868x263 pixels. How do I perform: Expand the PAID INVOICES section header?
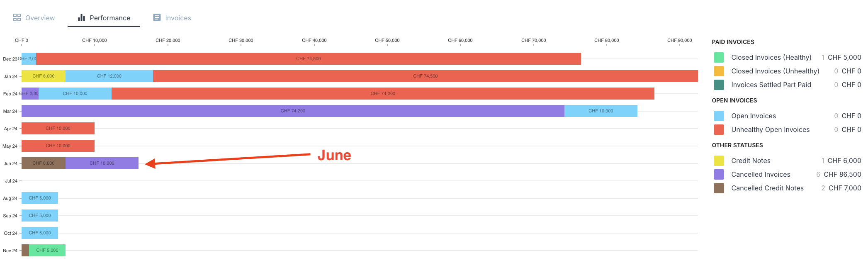733,42
